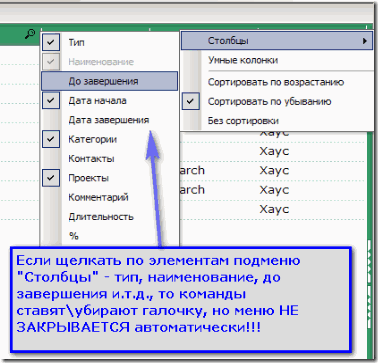Screen dimensions: 378x363
Task: Uncheck the Категории column
Action: pos(109,139)
